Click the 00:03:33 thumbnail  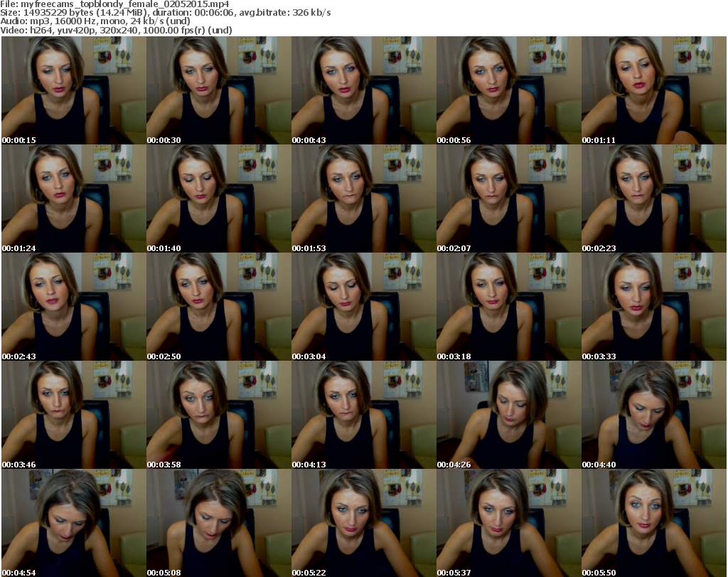coord(654,307)
